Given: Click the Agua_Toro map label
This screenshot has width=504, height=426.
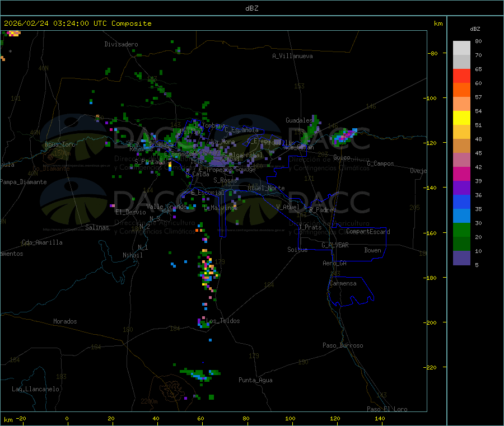Looking at the screenshot, I should [60, 144].
